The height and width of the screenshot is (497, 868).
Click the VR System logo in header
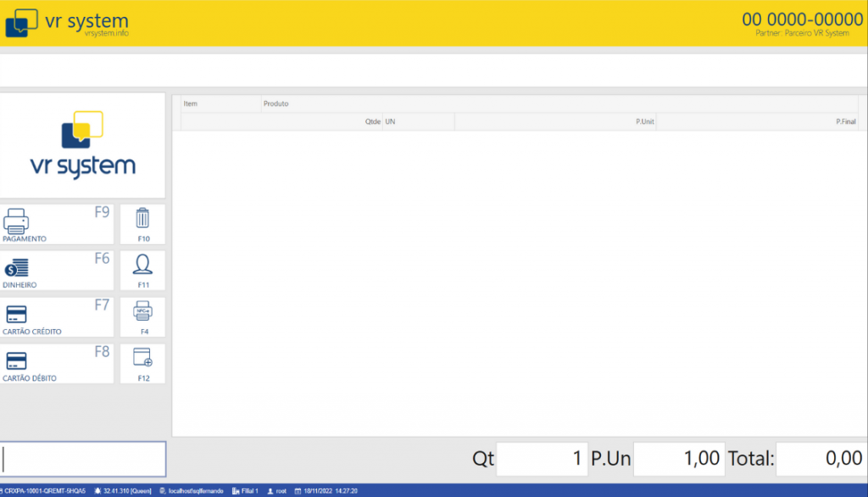point(66,23)
